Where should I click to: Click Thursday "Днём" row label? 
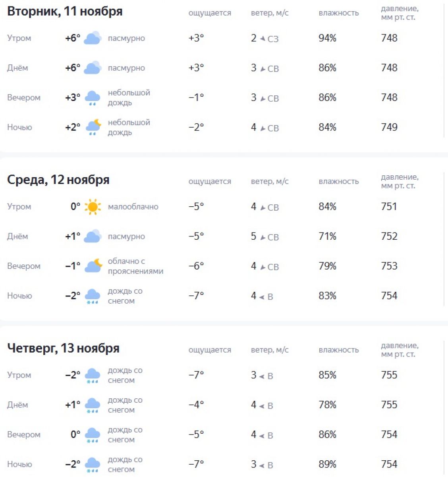click(x=17, y=405)
